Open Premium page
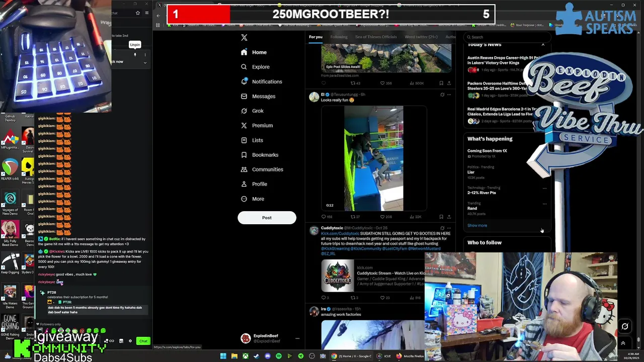Viewport: 644px width, 362px height. tap(257, 126)
